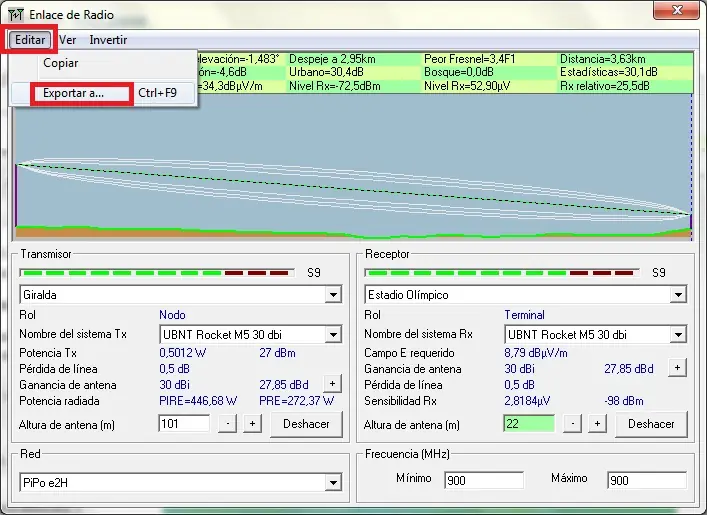707x515 pixels.
Task: Click the transmitter antenna gain plus button
Action: click(x=332, y=384)
